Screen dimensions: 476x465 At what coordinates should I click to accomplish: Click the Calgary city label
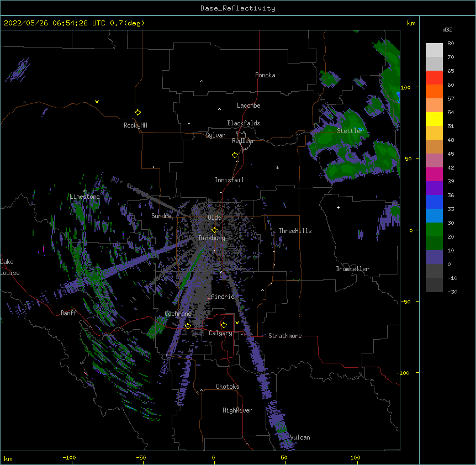point(220,333)
